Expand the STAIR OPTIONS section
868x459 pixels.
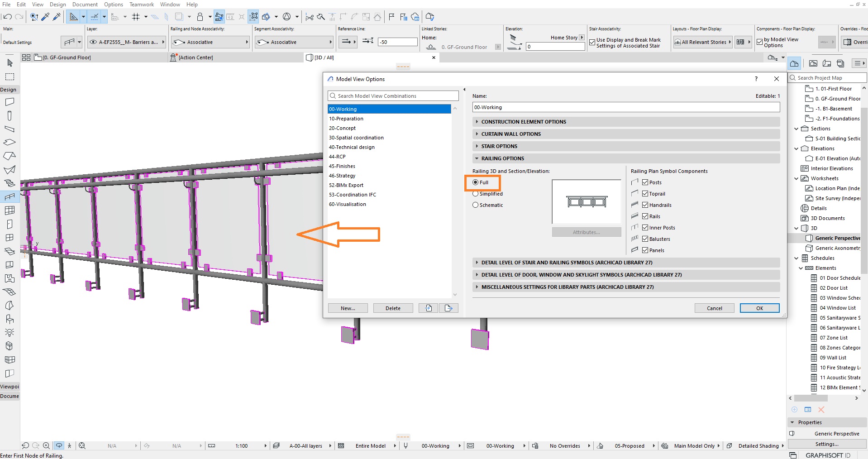478,146
